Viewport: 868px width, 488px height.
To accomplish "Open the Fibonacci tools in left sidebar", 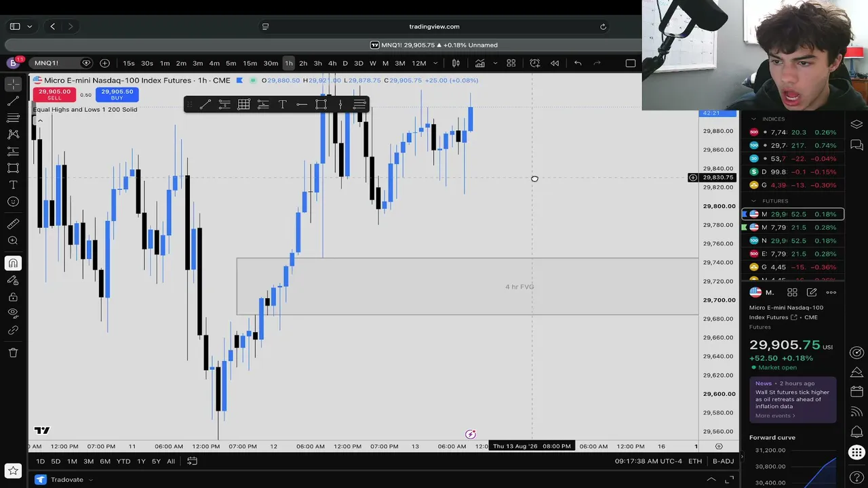I will click(13, 118).
